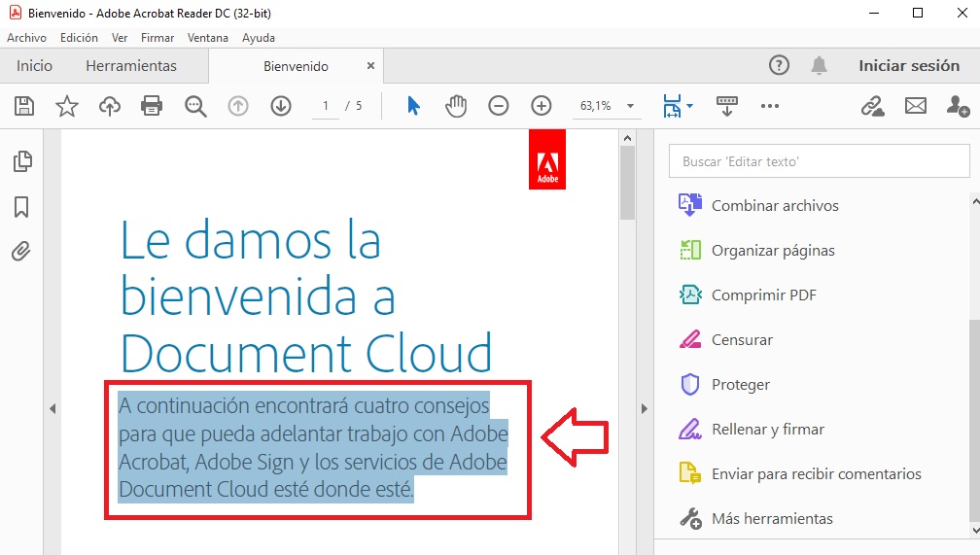Viewport: 980px width, 555px height.
Task: Click the Save file icon
Action: click(23, 106)
